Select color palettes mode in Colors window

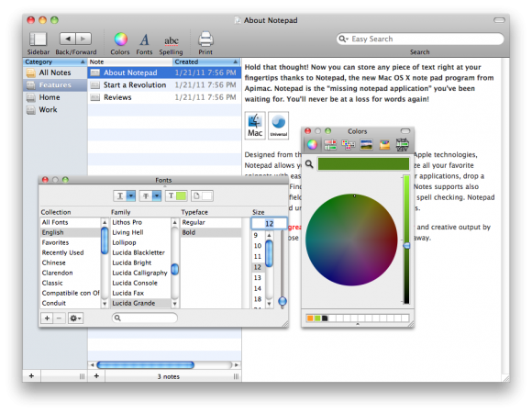click(349, 145)
